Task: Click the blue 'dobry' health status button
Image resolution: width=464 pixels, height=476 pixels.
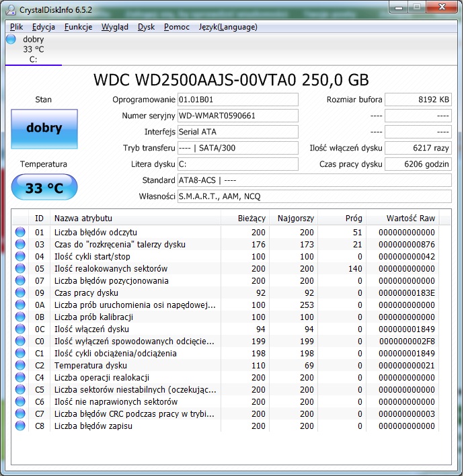Action: [44, 129]
